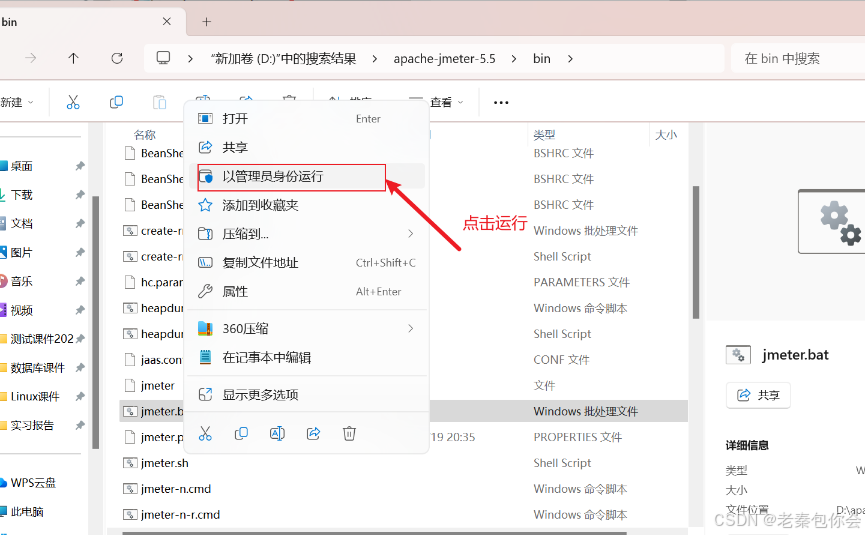Click the Copy icon in the toolbar
The image size is (865, 535).
pos(116,102)
